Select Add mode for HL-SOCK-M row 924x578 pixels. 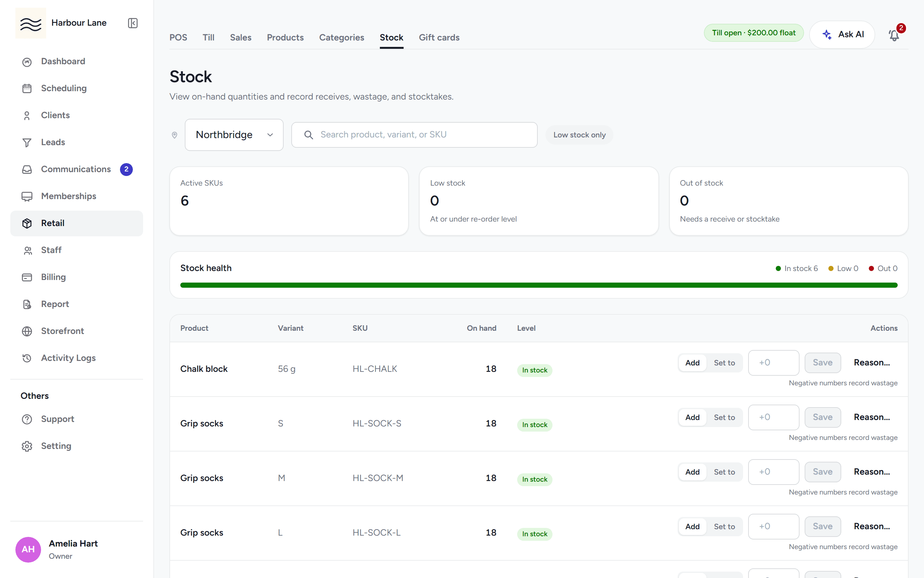[x=692, y=472]
